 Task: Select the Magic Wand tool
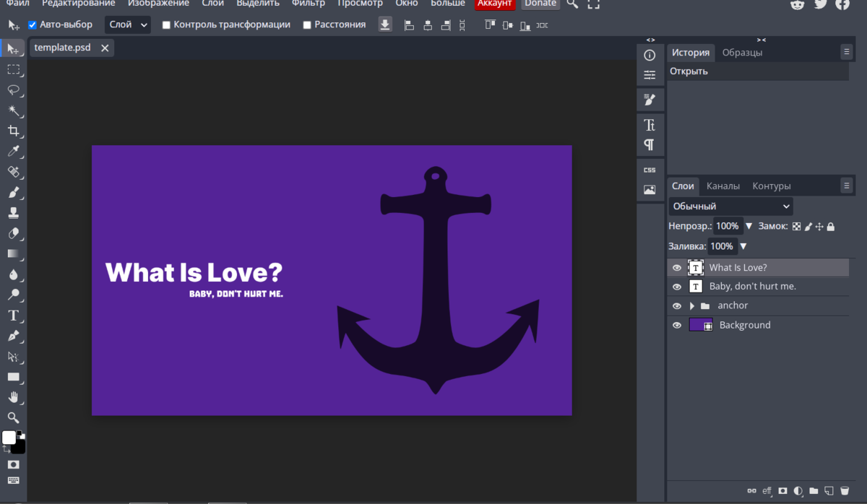[x=13, y=110]
